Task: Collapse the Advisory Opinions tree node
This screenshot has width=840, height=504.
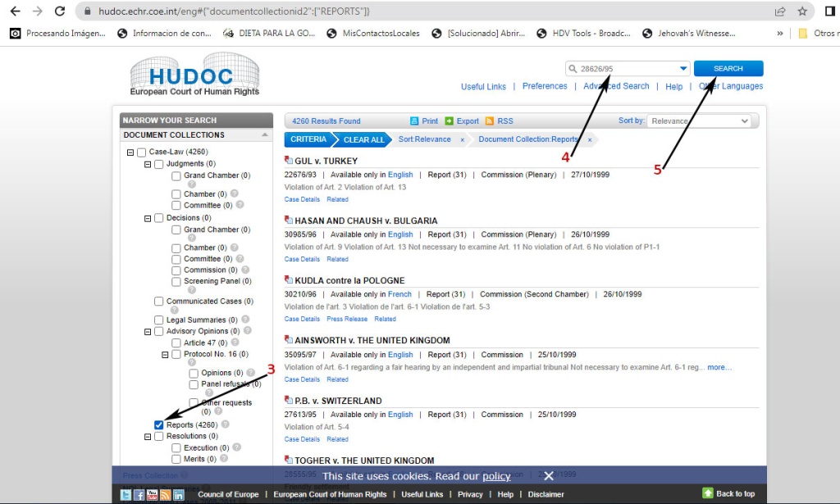Action: pyautogui.click(x=148, y=332)
